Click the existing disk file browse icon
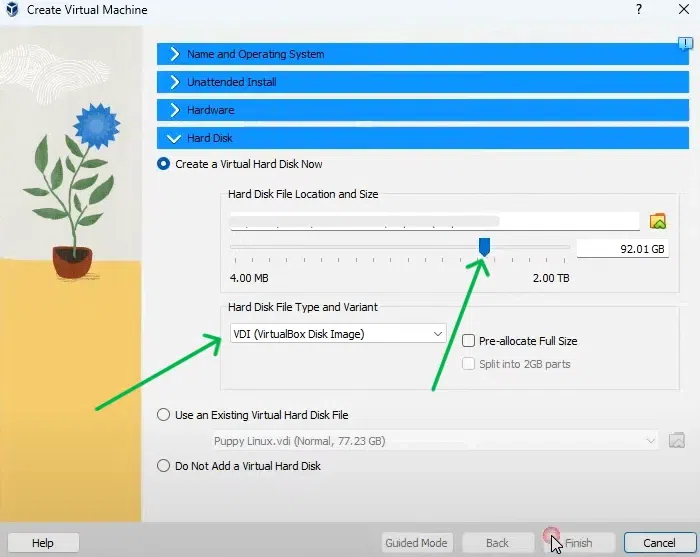Viewport: 700px width, 557px height. pyautogui.click(x=677, y=440)
